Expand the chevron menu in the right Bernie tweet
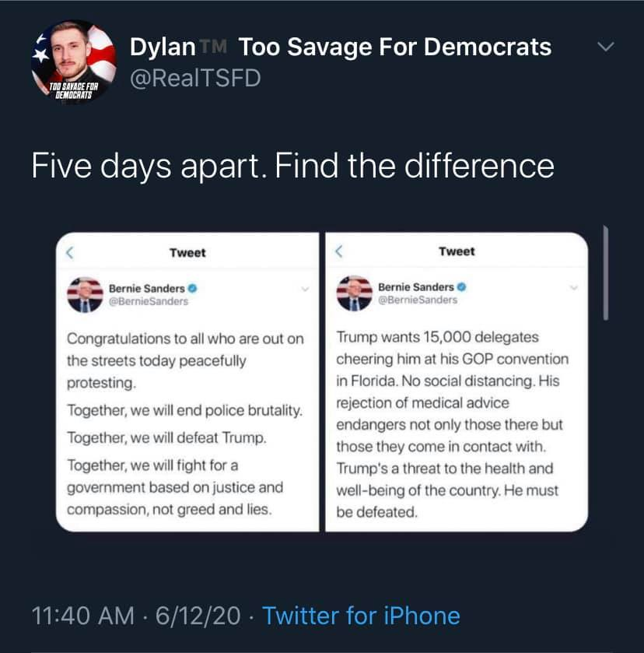Screen dimensions: 644x653 click(x=574, y=288)
